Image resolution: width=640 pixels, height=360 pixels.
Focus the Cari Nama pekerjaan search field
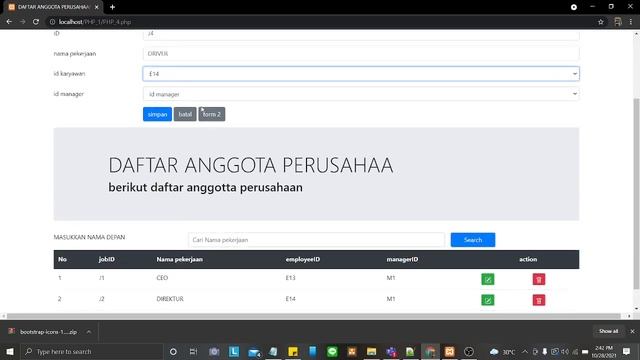(316, 240)
